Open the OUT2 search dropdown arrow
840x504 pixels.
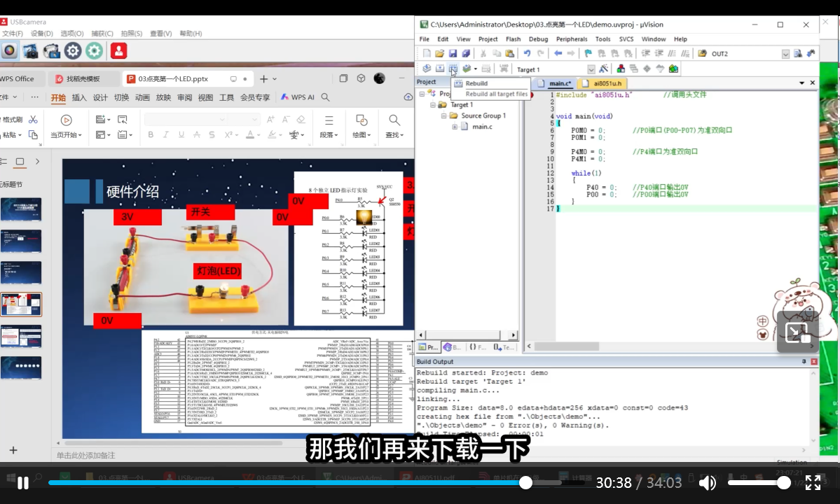785,54
